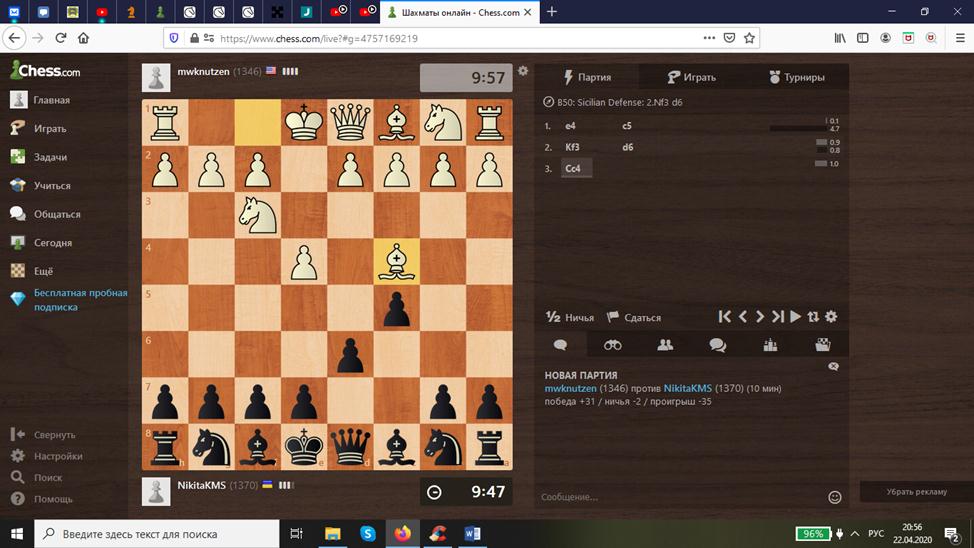This screenshot has width=974, height=548.
Task: Show hidden system tray icons chevron
Action: pyautogui.click(x=855, y=534)
